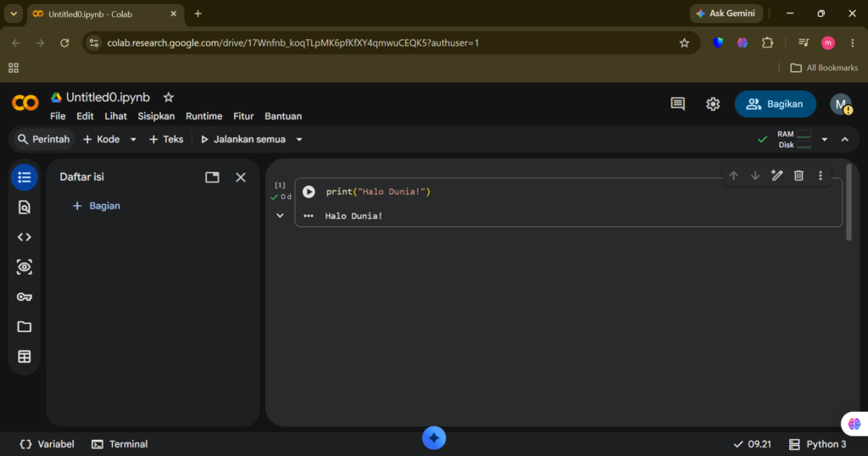Viewport: 868px width, 456px height.
Task: Open Colab settings gear icon
Action: [713, 104]
